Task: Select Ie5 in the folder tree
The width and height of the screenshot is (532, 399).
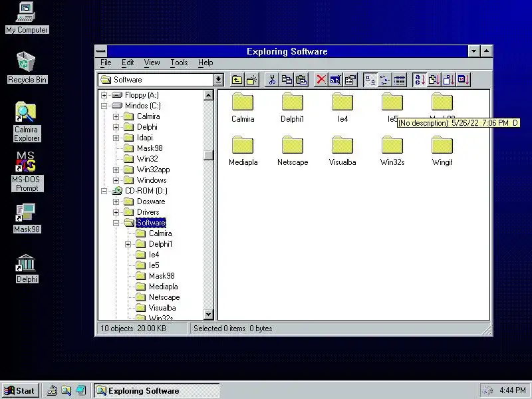Action: [x=154, y=265]
